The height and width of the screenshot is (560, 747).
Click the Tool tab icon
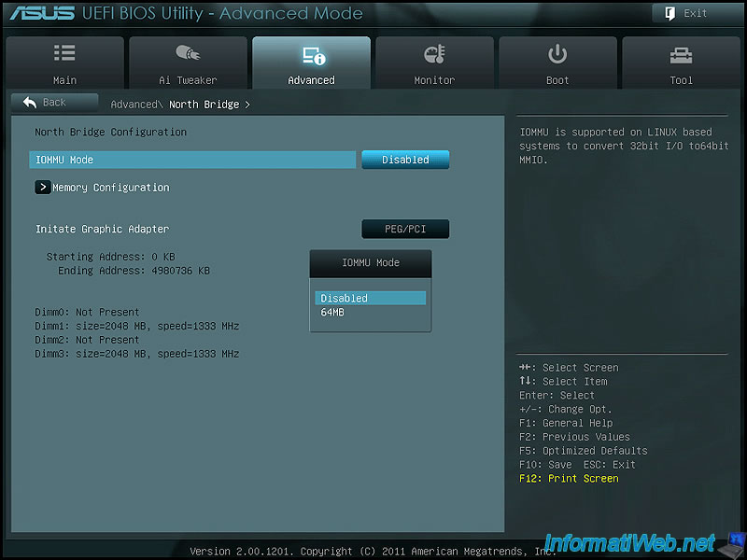point(682,55)
